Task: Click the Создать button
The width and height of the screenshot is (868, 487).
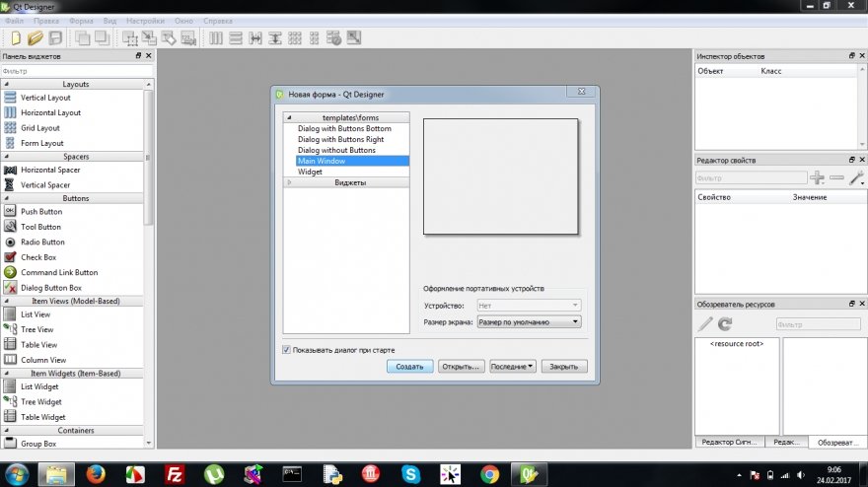Action: (x=409, y=367)
